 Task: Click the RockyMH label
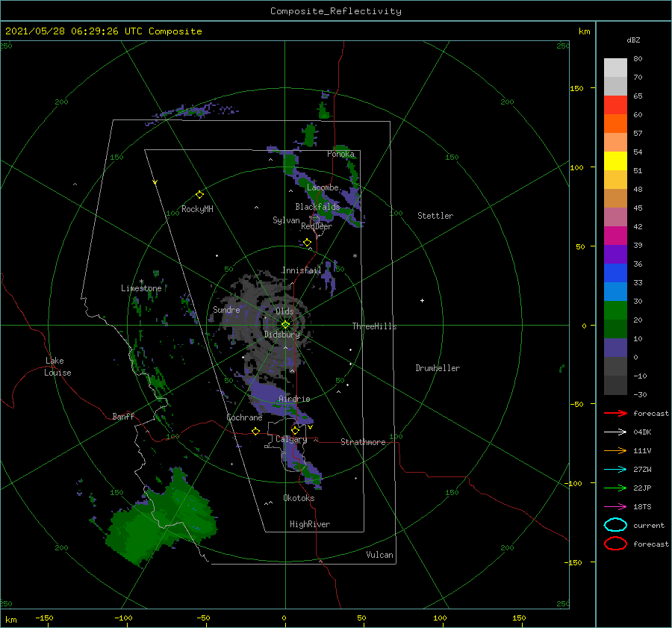(197, 209)
